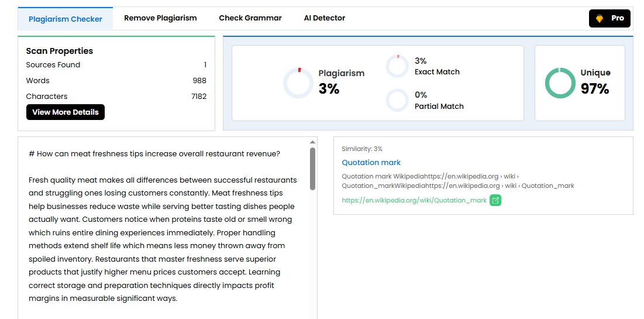Screen dimensions: 644x319
Task: Click the Pro upgrade button
Action: click(609, 19)
